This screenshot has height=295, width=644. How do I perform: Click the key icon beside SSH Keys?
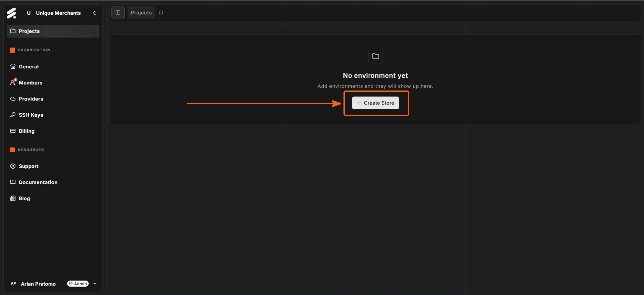pos(13,115)
